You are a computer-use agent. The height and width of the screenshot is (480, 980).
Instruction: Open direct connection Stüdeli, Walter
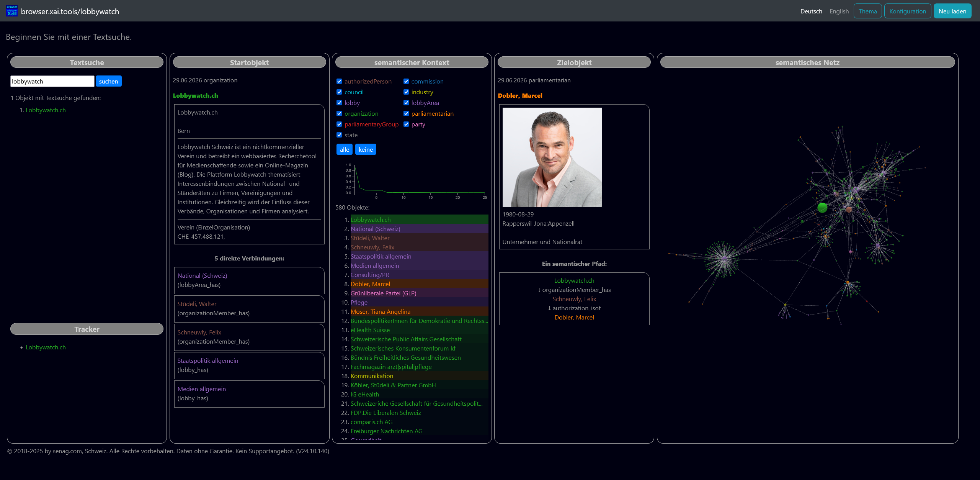pyautogui.click(x=197, y=304)
